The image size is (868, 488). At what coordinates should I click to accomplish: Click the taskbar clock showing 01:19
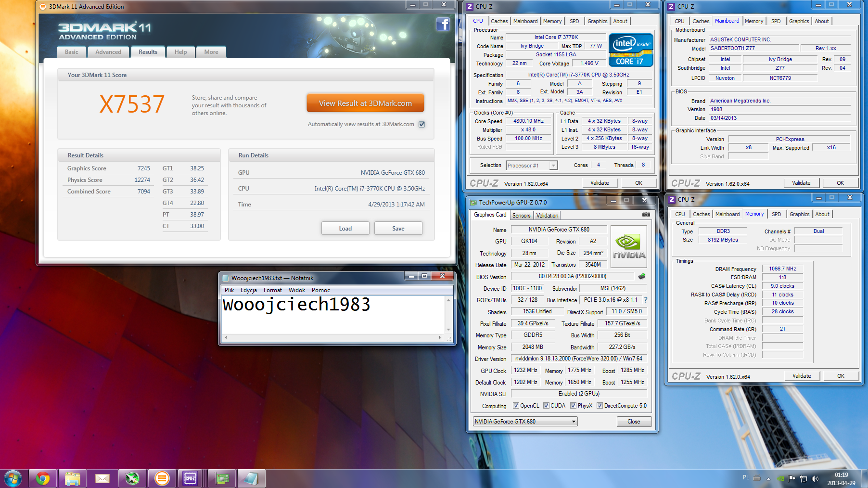point(841,479)
